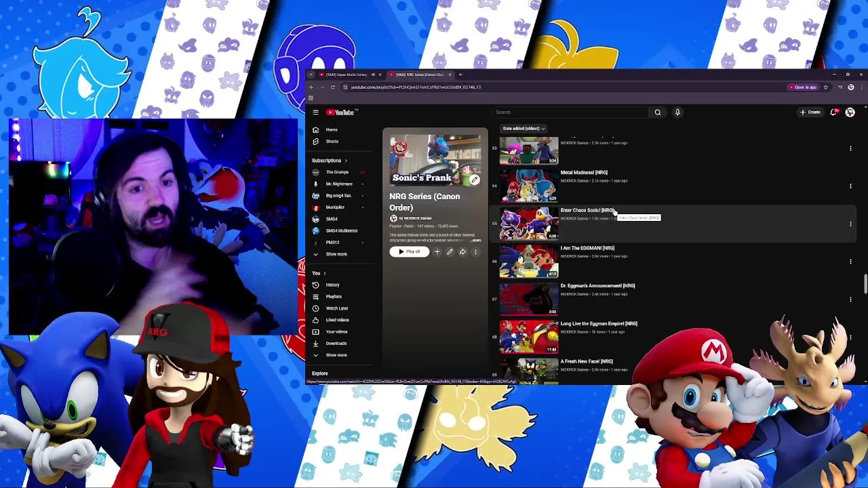The height and width of the screenshot is (488, 868).
Task: Open options for I Am The EGGMAN video
Action: coord(850,262)
